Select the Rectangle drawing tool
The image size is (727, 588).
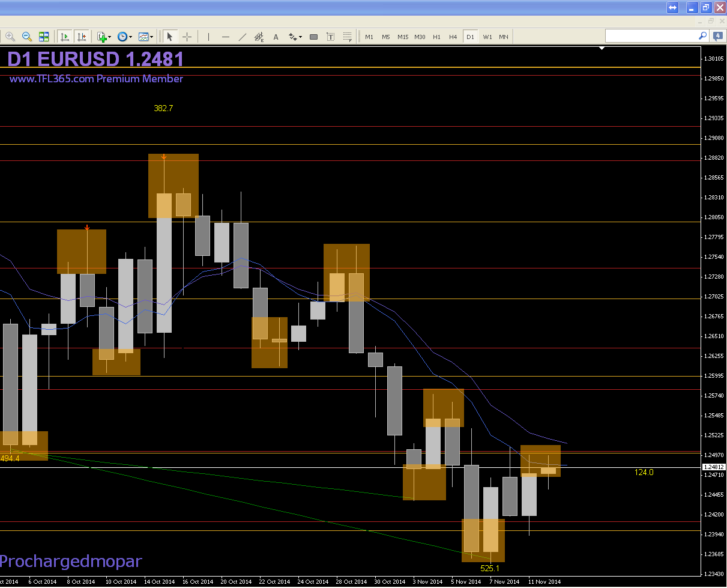click(313, 37)
